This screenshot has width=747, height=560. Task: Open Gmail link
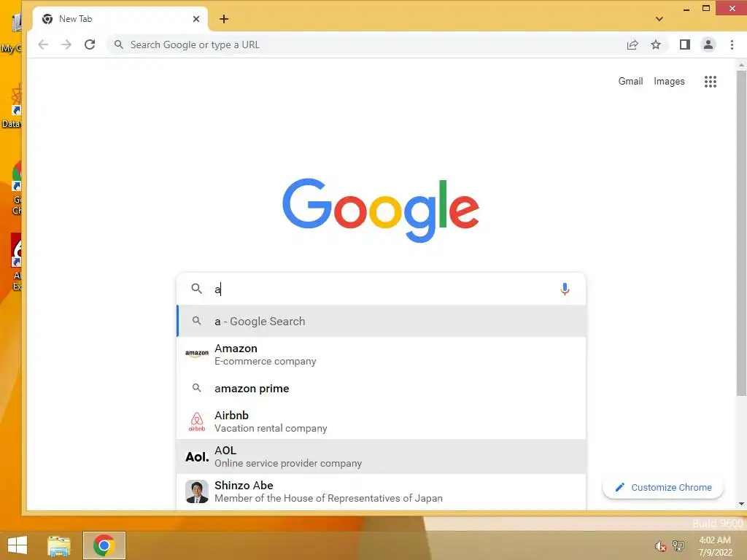click(630, 82)
